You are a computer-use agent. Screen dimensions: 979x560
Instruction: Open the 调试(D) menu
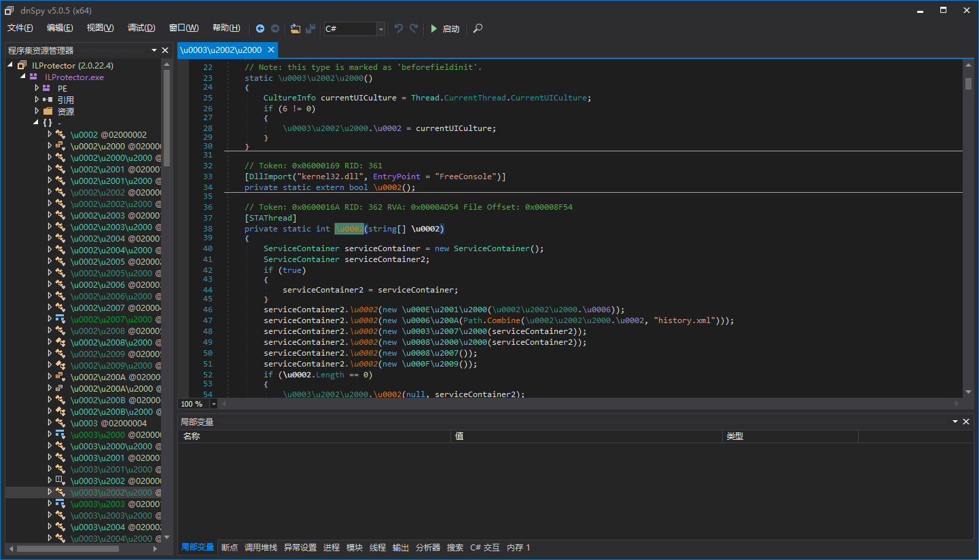pos(141,28)
